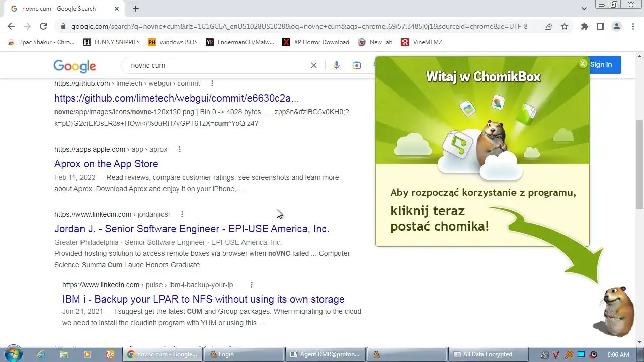
Task: Open Windows Explorer from the taskbar
Action: point(64,354)
